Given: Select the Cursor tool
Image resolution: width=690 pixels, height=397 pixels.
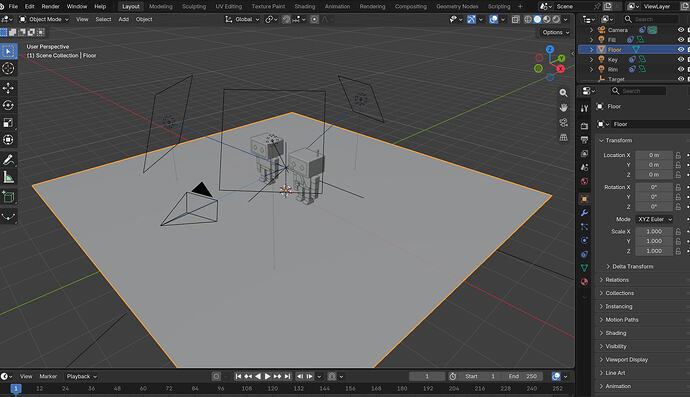Looking at the screenshot, I should point(8,68).
